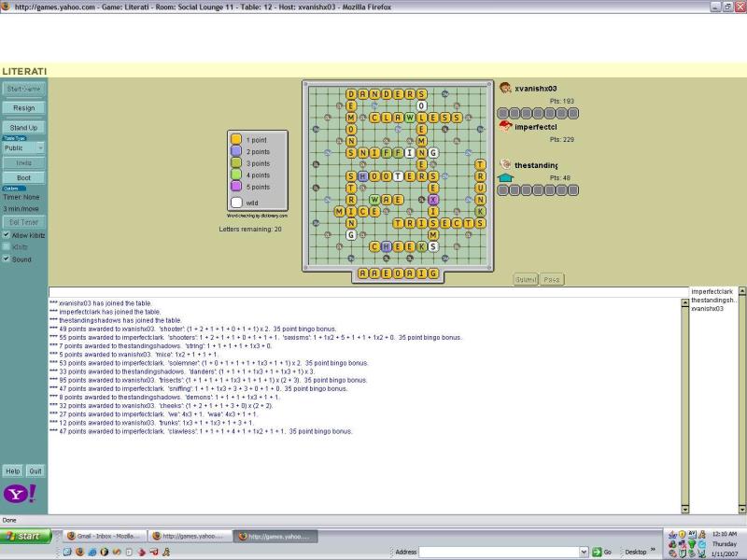
Task: Expand the taskbar Address bar dropdown
Action: [585, 552]
